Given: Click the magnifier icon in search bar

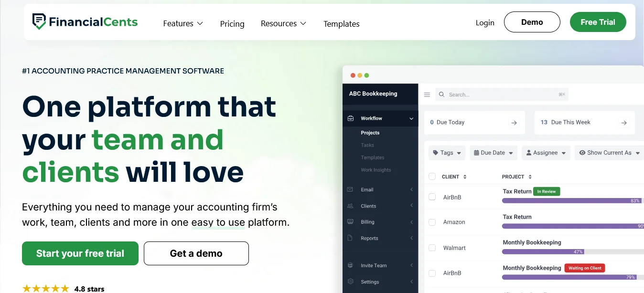Looking at the screenshot, I should coord(442,94).
